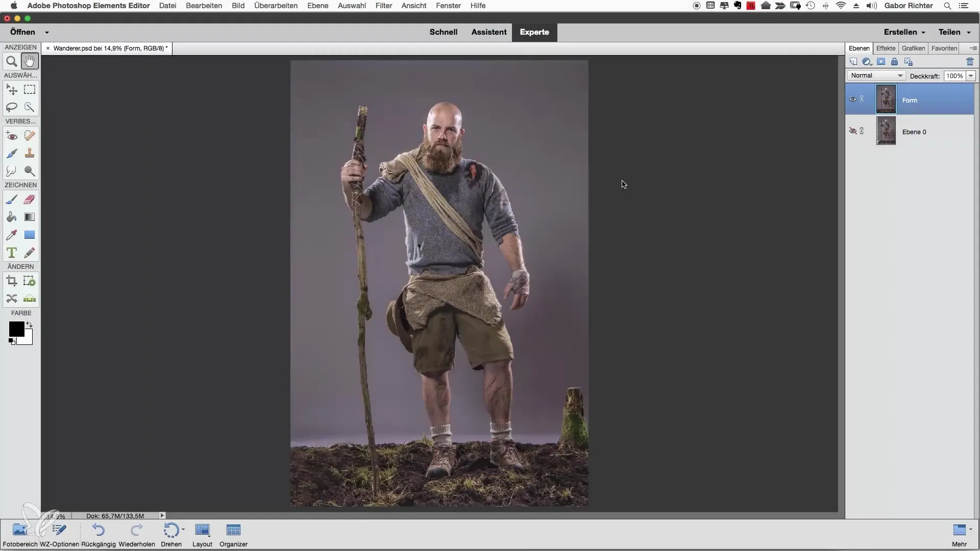
Task: Launch the Organizer
Action: (x=233, y=534)
